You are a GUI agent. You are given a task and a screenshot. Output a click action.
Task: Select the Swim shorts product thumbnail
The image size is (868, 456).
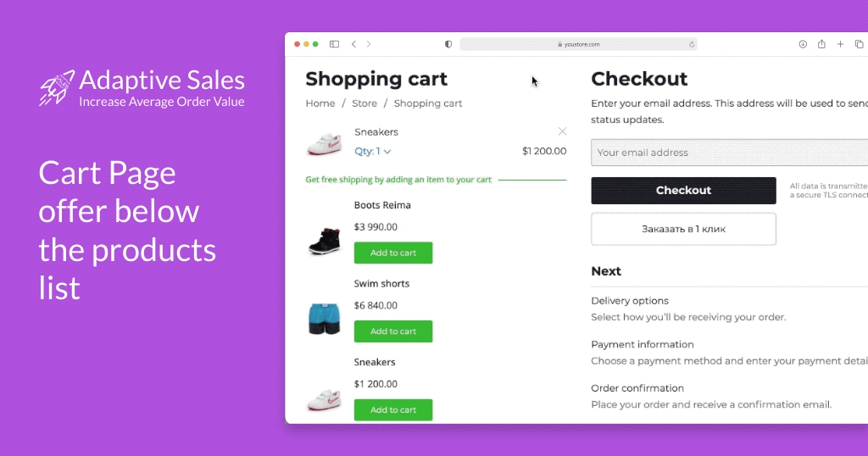click(325, 319)
